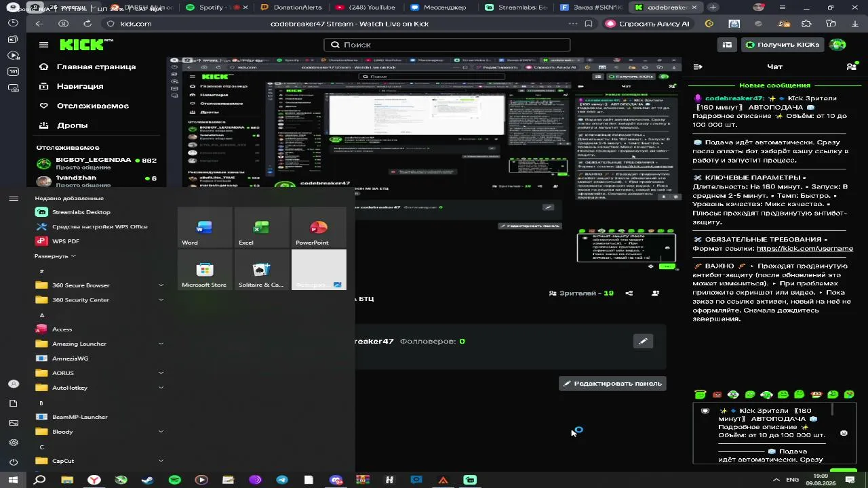Click the Поиск search field on Kick
The width and height of the screenshot is (868, 488).
pos(448,45)
